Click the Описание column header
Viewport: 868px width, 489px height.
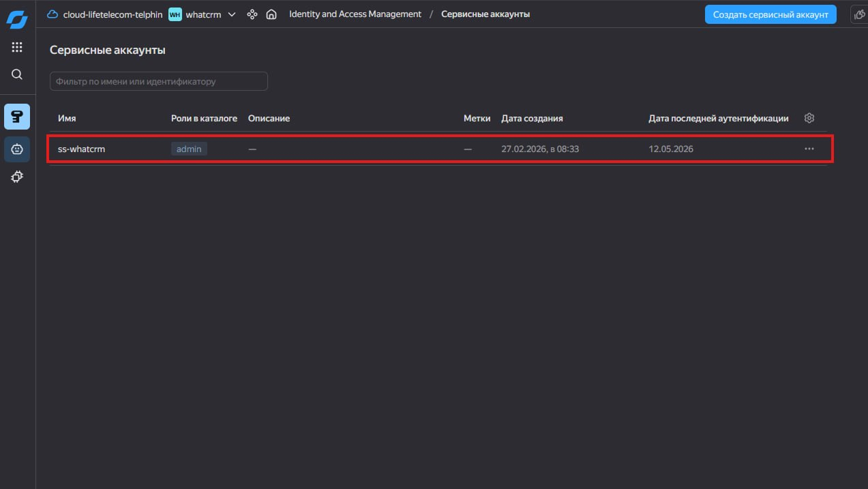pos(269,118)
